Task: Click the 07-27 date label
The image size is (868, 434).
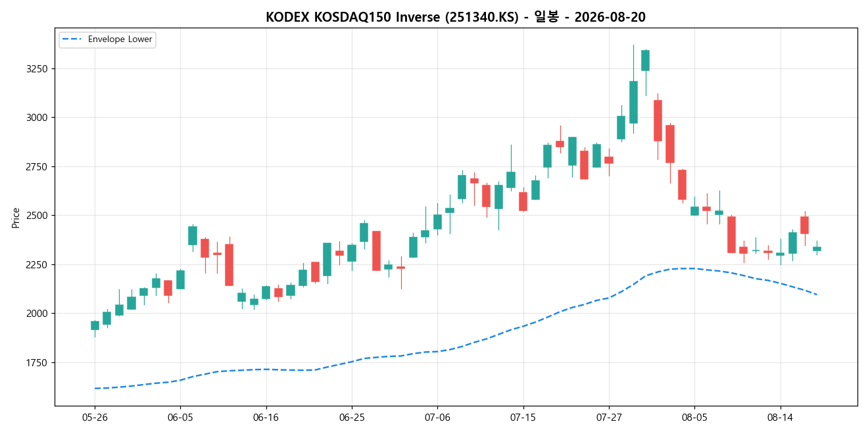Action: click(x=609, y=417)
